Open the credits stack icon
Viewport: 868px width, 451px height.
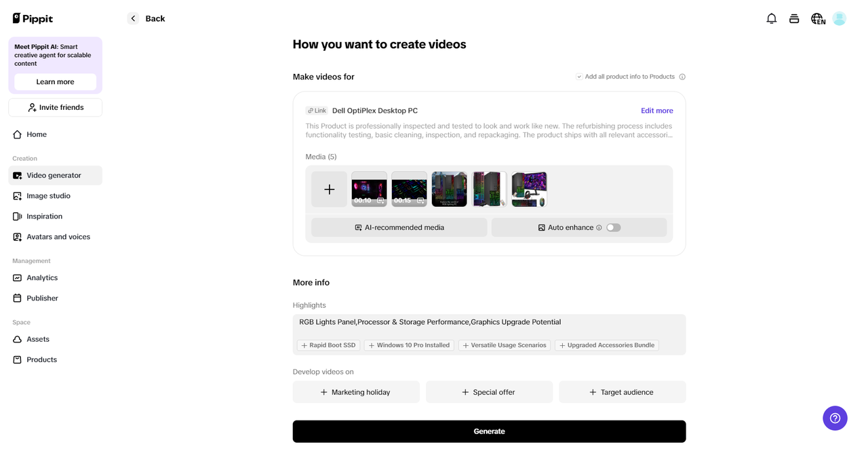tap(794, 18)
